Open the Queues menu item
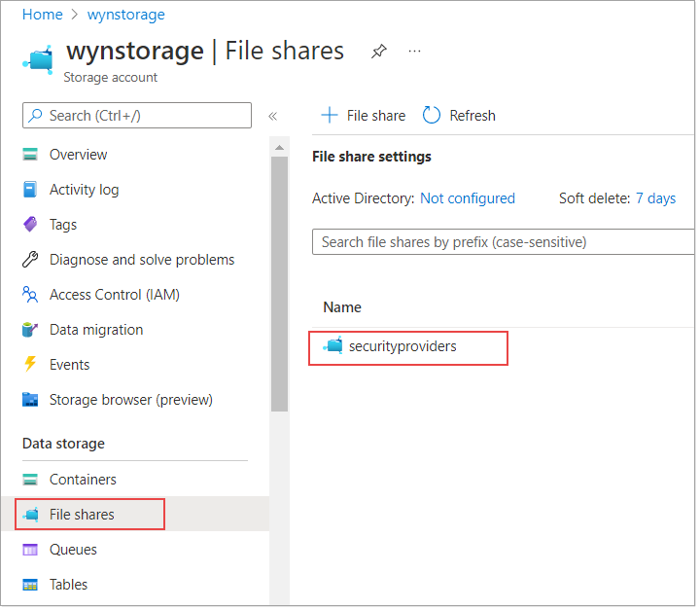Viewport: 700px width, 609px height. [73, 550]
